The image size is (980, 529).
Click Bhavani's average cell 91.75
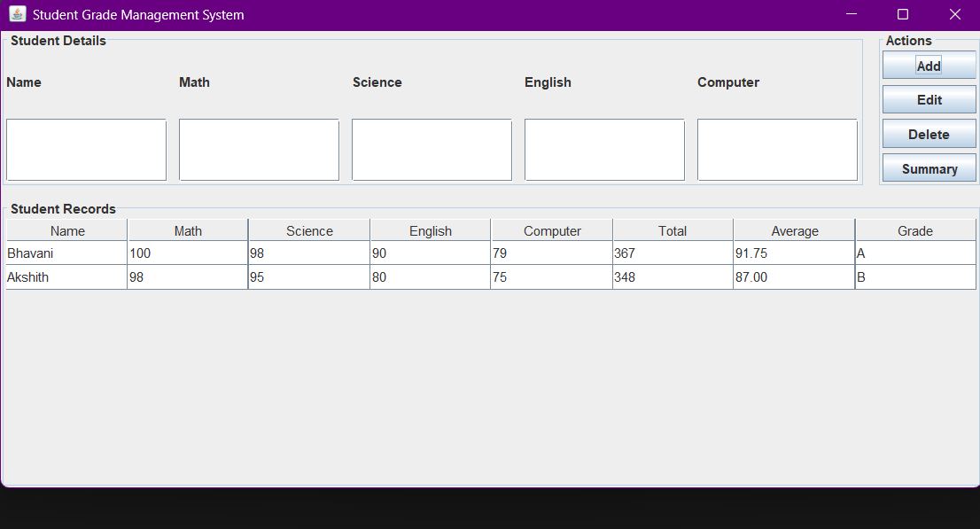tap(794, 253)
